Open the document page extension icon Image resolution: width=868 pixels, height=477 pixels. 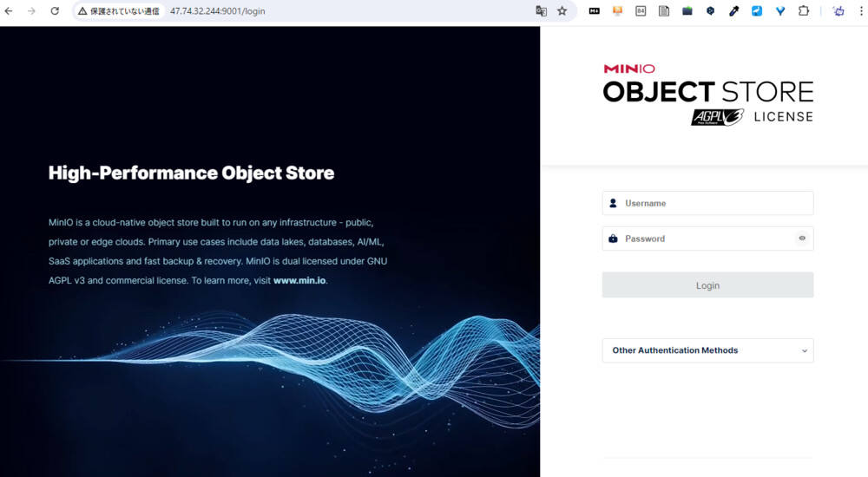(x=664, y=11)
